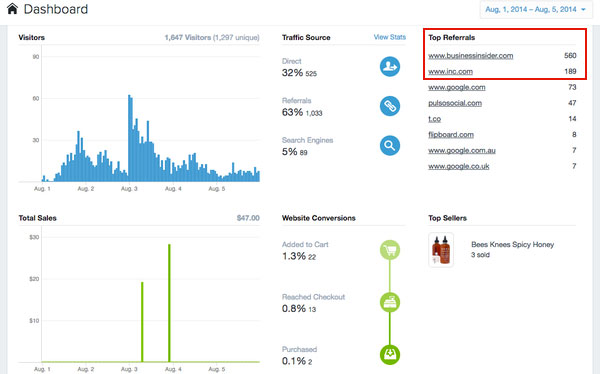Click the Added to Cart shopping cart icon
This screenshot has width=600, height=374.
tap(390, 250)
